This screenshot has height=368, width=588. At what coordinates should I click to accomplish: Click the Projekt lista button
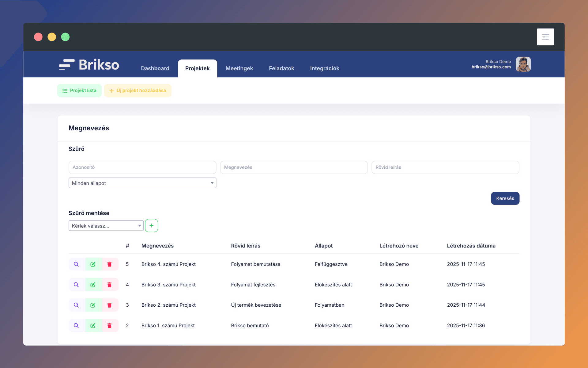[x=79, y=90]
